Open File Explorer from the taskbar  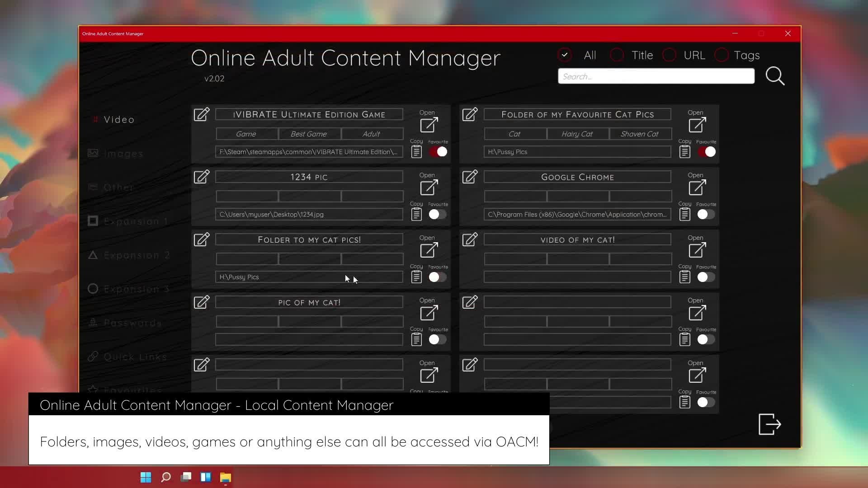tap(226, 477)
